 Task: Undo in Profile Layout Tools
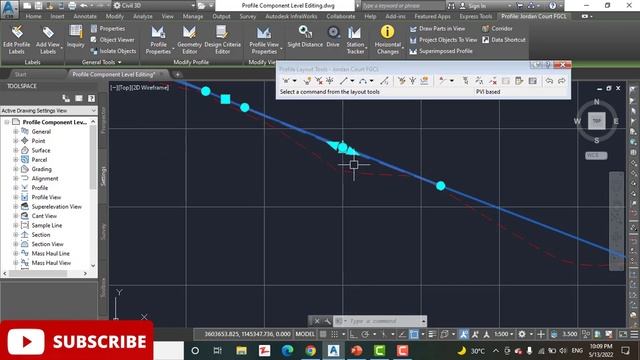pyautogui.click(x=549, y=81)
